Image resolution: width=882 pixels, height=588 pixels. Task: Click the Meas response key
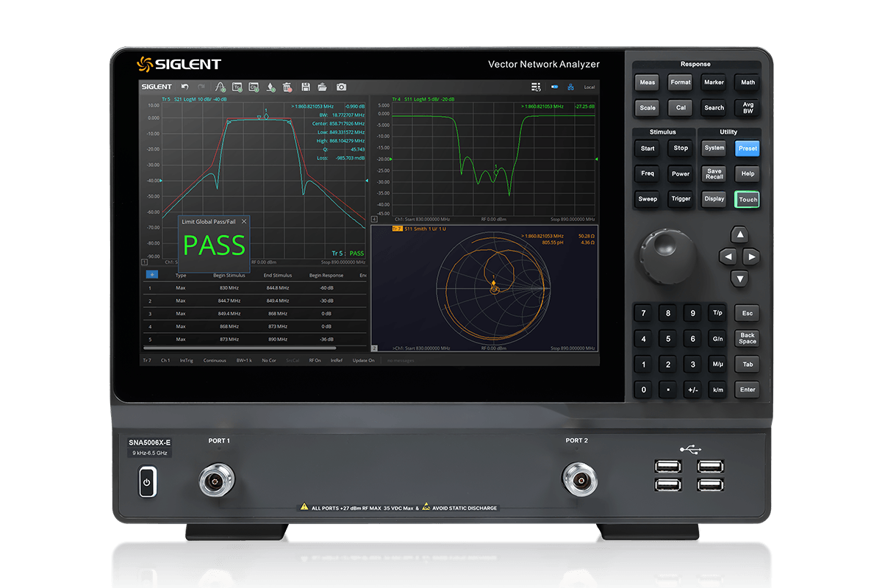click(x=648, y=82)
